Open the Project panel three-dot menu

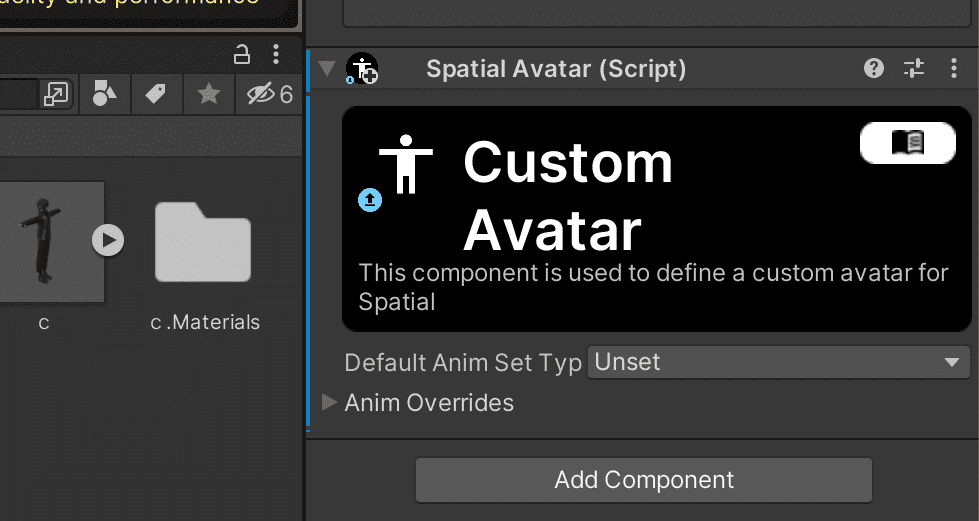[x=276, y=54]
